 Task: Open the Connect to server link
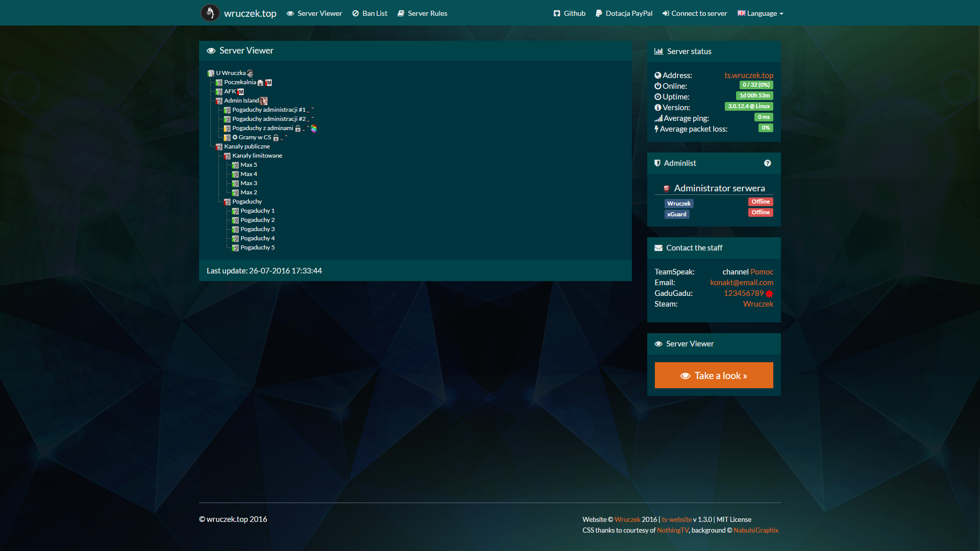[694, 13]
